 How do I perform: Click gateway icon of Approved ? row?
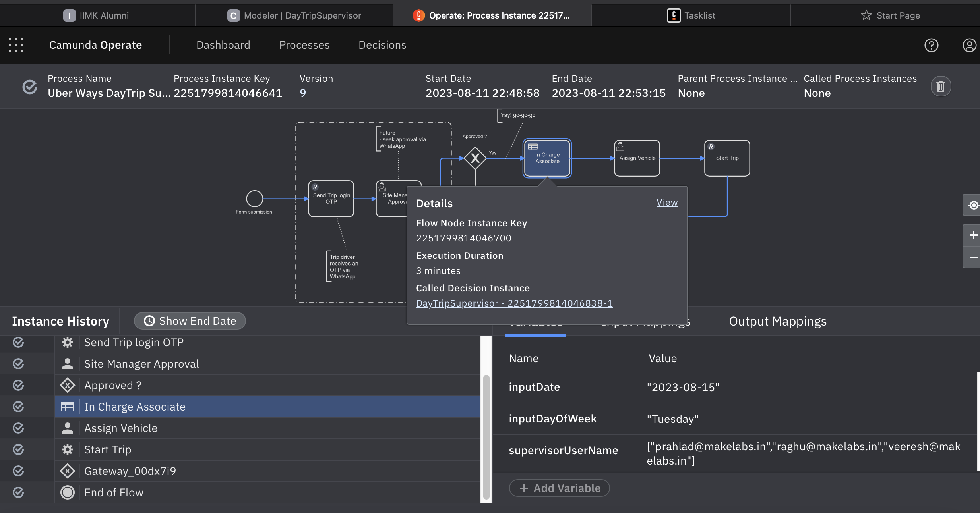(x=68, y=385)
